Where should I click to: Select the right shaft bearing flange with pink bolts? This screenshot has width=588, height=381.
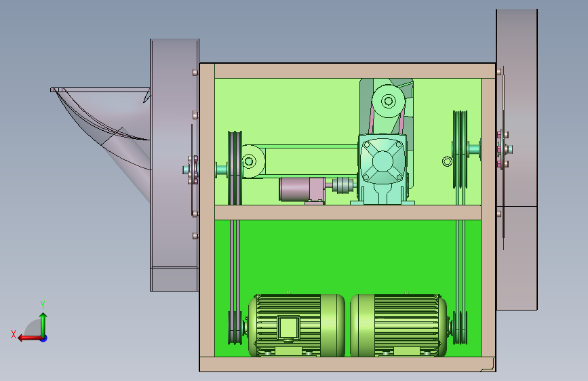503,149
